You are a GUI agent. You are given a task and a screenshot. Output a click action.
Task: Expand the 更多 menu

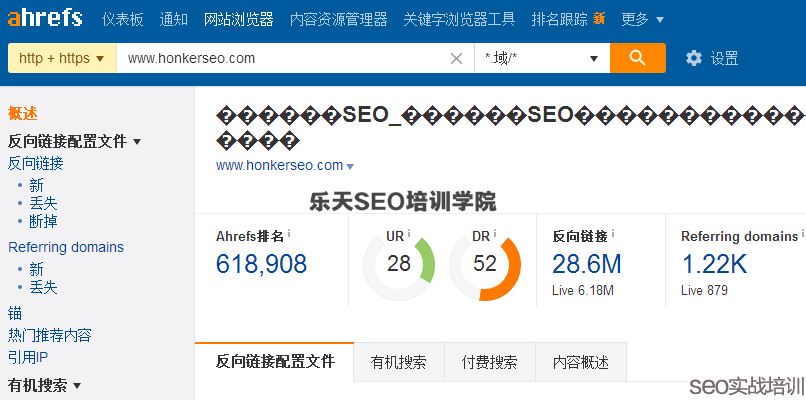click(643, 20)
